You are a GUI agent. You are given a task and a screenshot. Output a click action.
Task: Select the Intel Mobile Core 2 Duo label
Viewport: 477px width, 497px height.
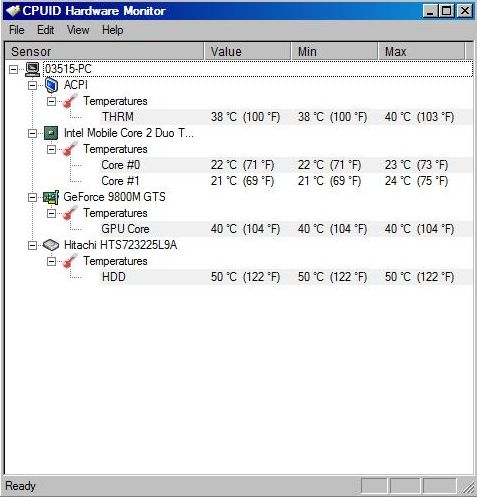128,133
